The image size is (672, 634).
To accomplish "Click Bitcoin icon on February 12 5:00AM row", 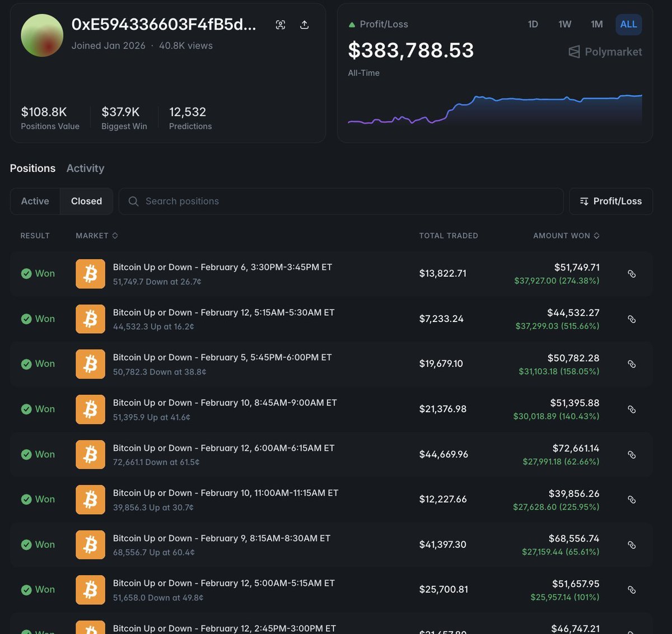I will tap(90, 590).
